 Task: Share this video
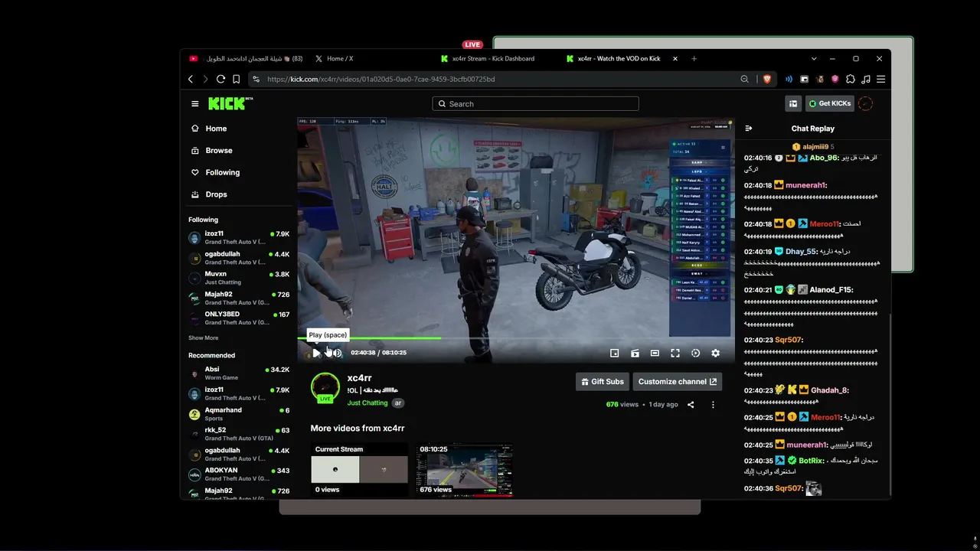[x=691, y=405]
